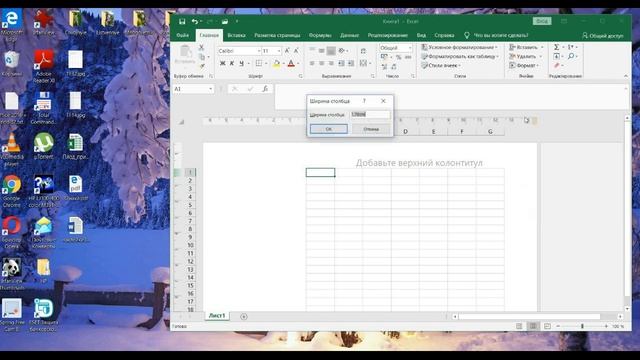
Task: Open the font color dropdown arrow
Action: tap(298, 64)
